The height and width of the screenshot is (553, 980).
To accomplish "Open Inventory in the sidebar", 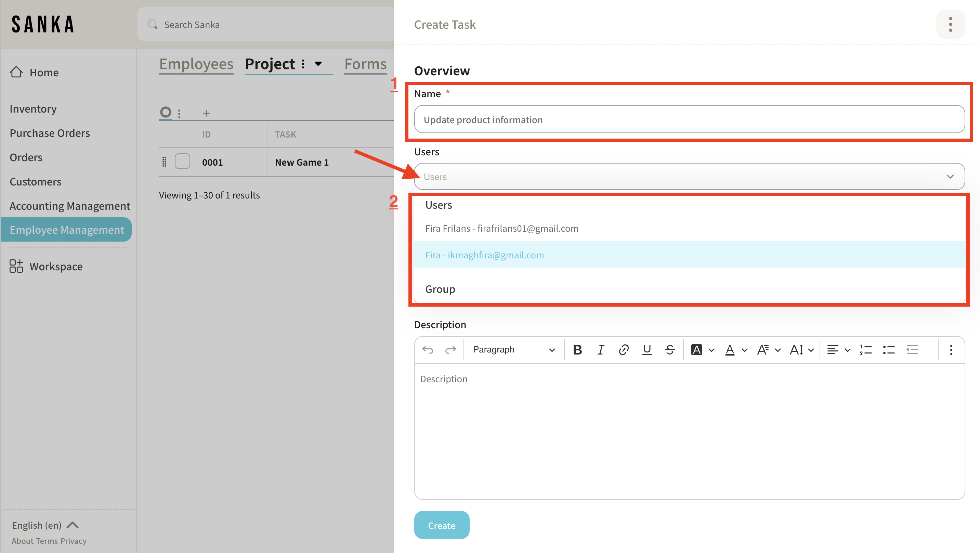I will tap(33, 108).
